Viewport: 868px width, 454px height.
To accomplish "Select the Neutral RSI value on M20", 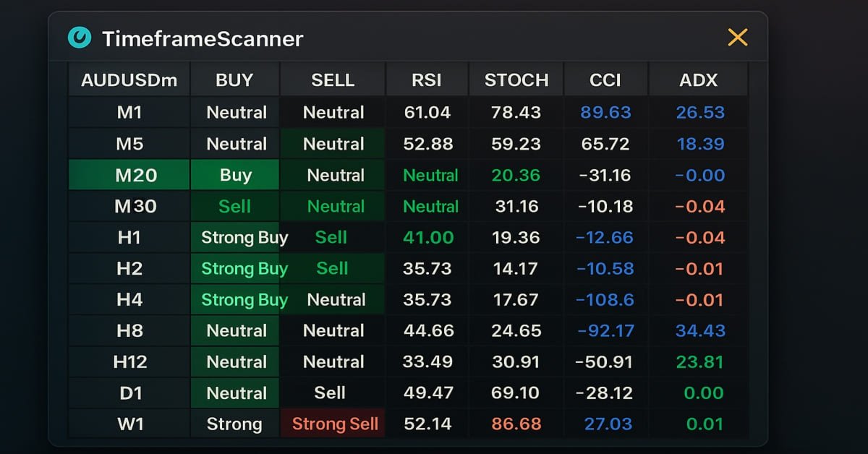I will (427, 174).
